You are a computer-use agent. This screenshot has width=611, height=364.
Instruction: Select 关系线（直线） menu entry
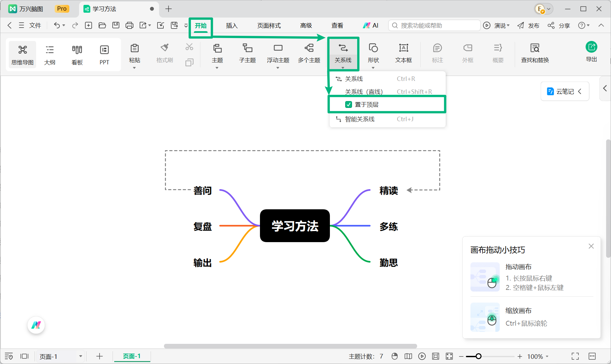(x=387, y=92)
